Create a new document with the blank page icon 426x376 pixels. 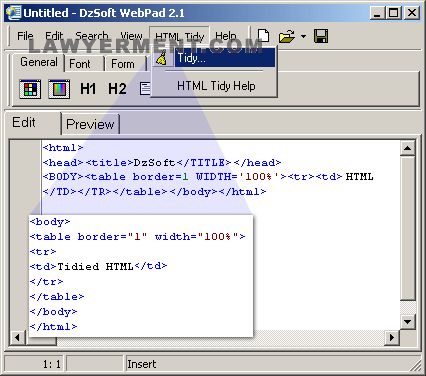[263, 36]
